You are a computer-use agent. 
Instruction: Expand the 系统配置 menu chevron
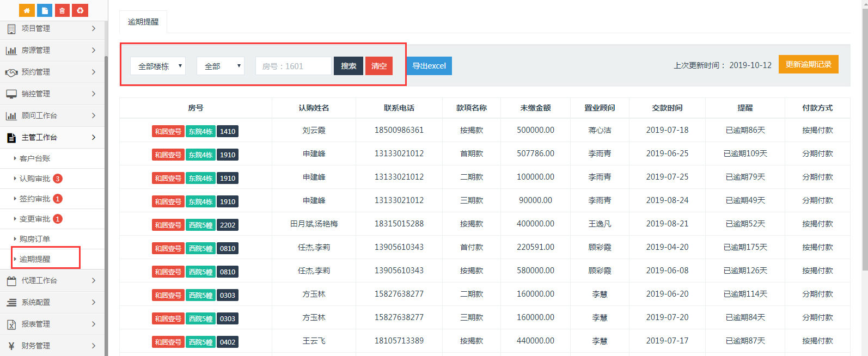click(x=94, y=302)
